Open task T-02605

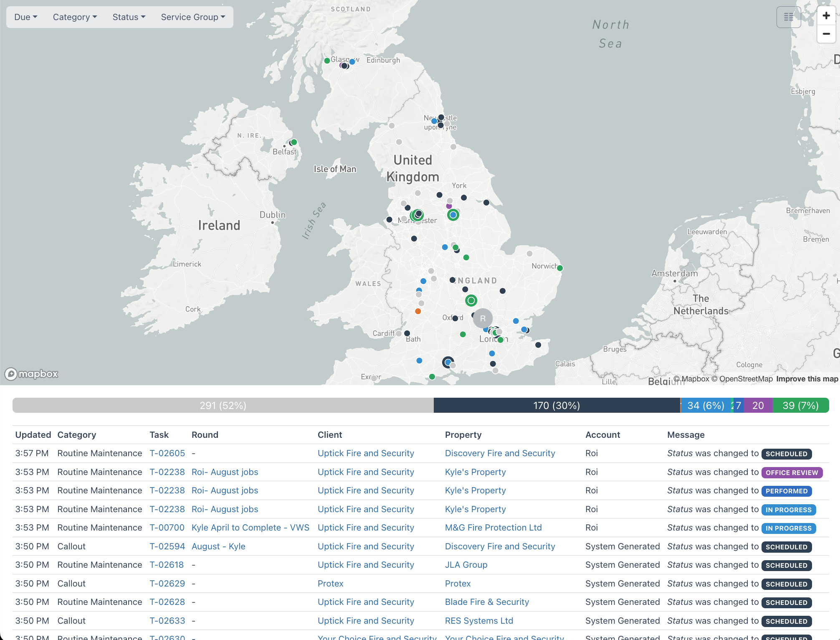[x=167, y=453]
